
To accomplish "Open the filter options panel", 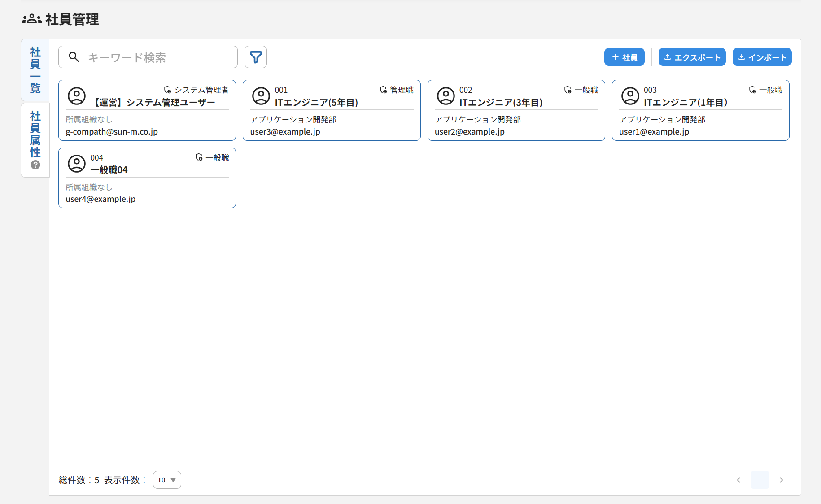I will tap(255, 57).
